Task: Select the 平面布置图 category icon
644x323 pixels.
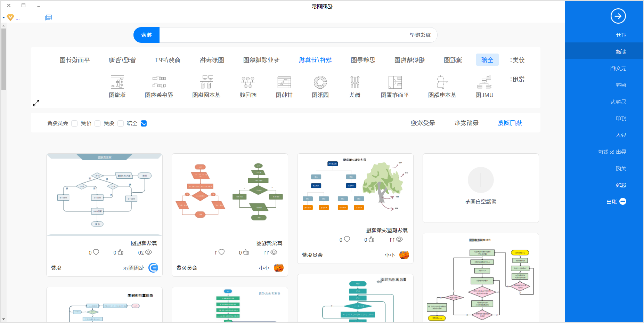Action: (395, 82)
